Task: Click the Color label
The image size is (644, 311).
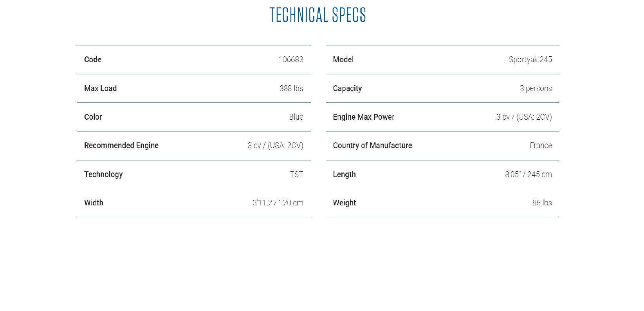Action: (x=93, y=117)
